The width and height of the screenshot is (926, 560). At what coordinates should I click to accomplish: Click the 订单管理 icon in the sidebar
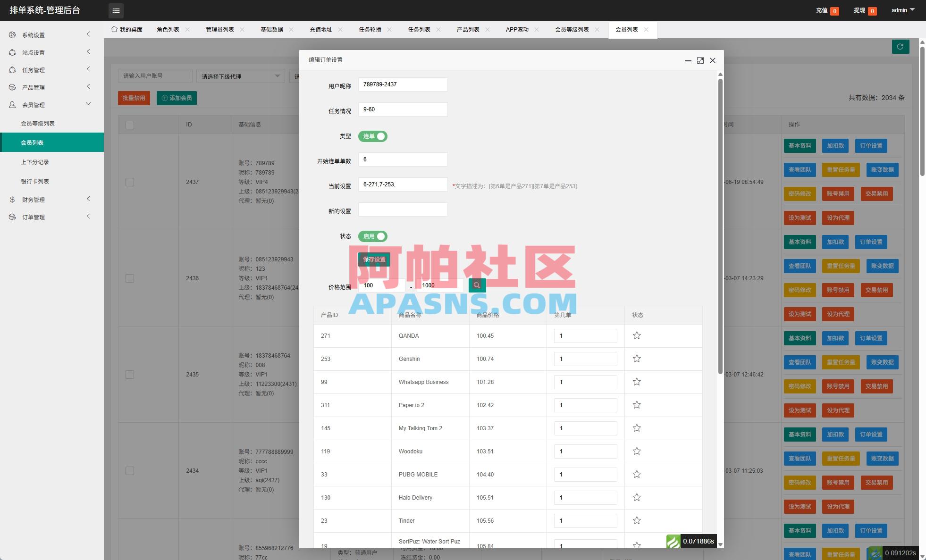click(12, 217)
